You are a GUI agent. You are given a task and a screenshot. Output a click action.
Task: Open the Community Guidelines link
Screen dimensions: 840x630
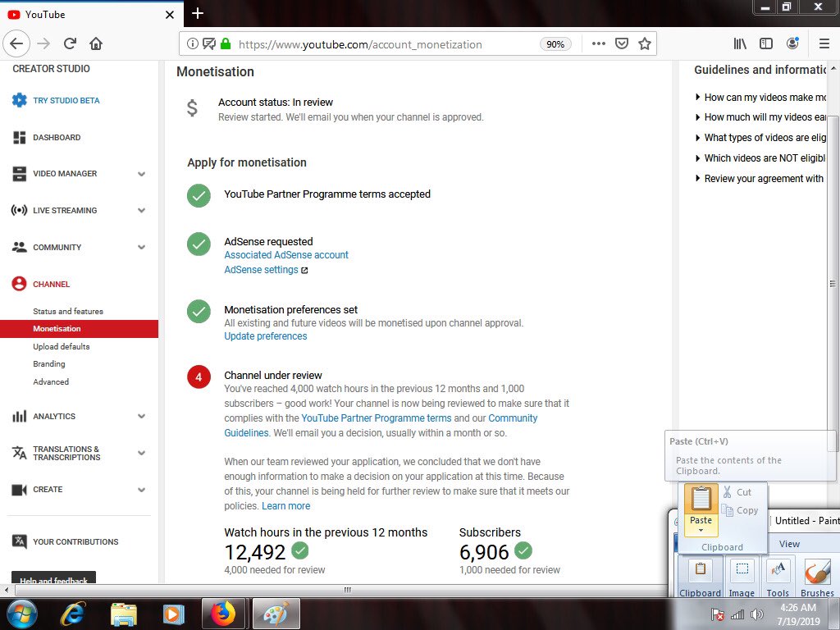[381, 426]
